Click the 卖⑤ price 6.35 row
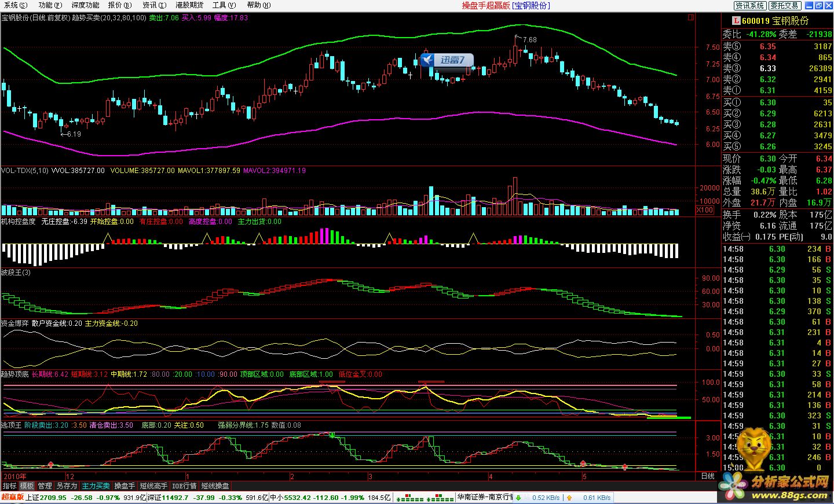834x504 pixels. [x=777, y=46]
